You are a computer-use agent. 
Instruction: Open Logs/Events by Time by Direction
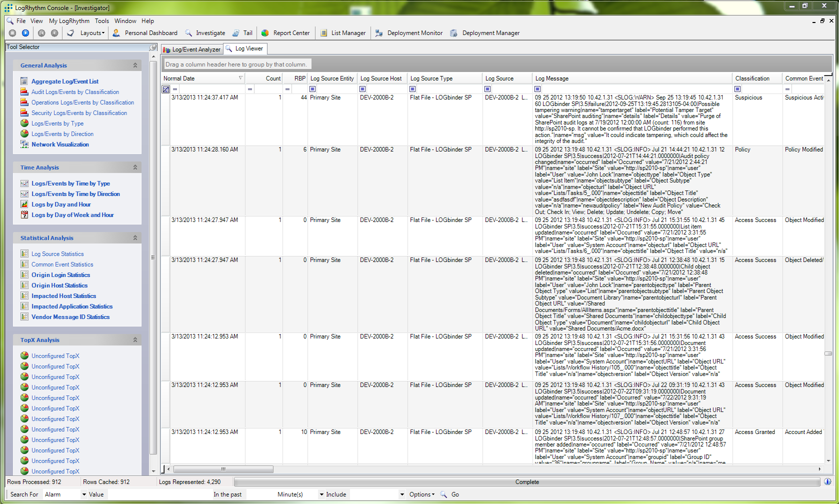[75, 194]
